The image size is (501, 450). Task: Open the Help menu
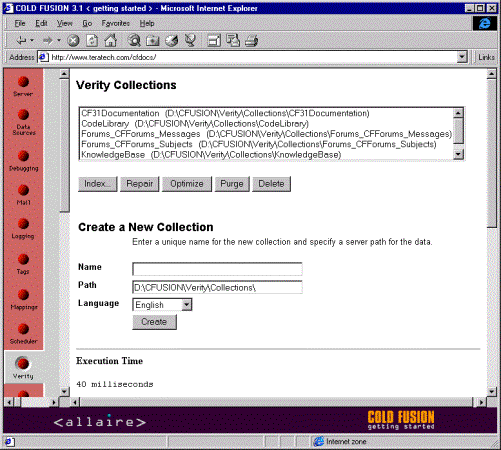coord(147,23)
